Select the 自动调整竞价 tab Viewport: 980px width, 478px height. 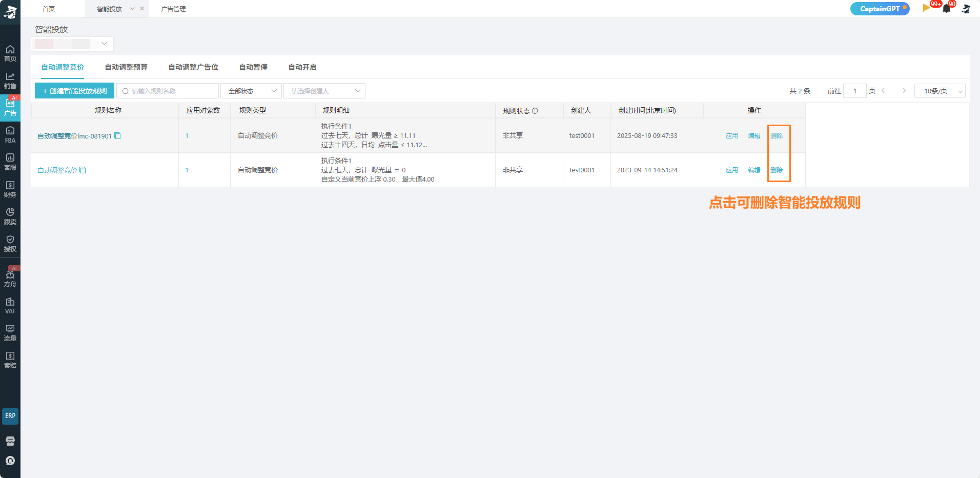pyautogui.click(x=63, y=67)
